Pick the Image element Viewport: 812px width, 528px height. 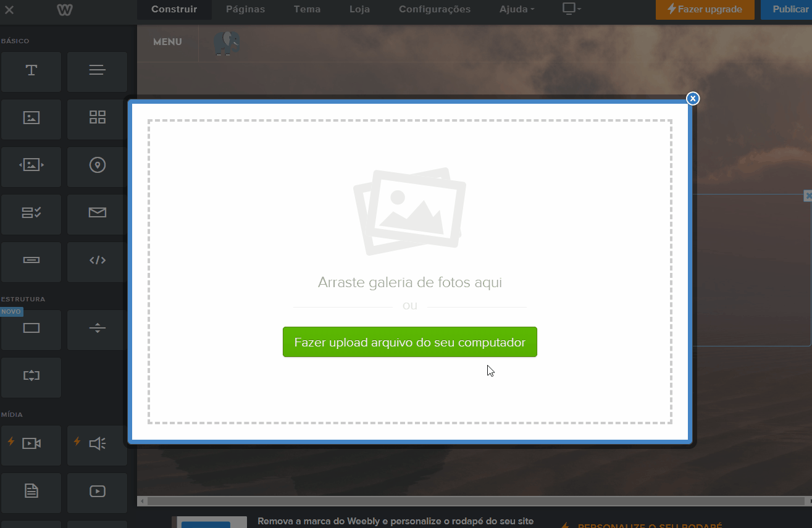point(31,119)
